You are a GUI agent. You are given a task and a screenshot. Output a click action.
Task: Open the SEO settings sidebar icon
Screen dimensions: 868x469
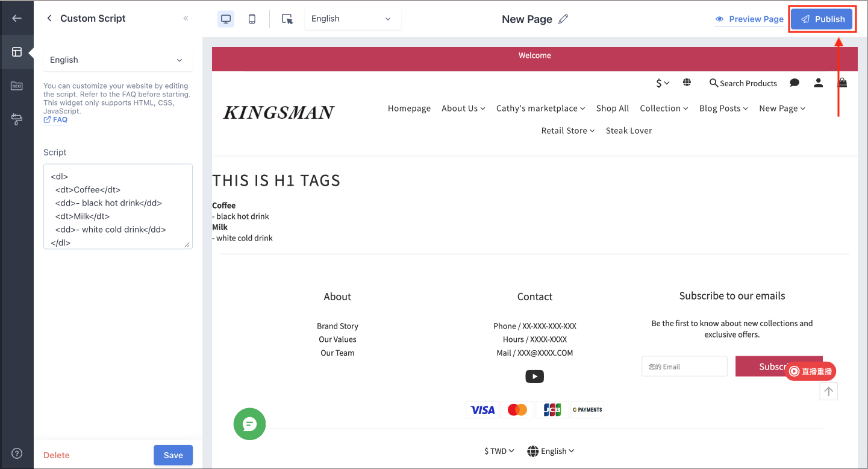[x=17, y=86]
